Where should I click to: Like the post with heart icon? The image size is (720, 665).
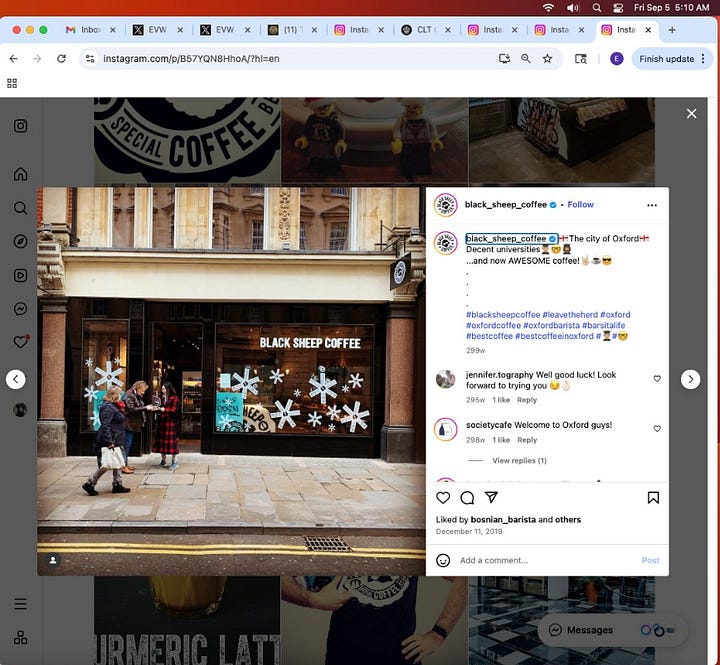tap(443, 497)
